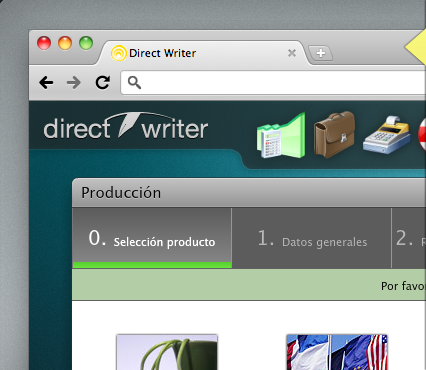Click the Direct Writer tab favicon
Image resolution: width=426 pixels, height=370 pixels.
coord(119,53)
